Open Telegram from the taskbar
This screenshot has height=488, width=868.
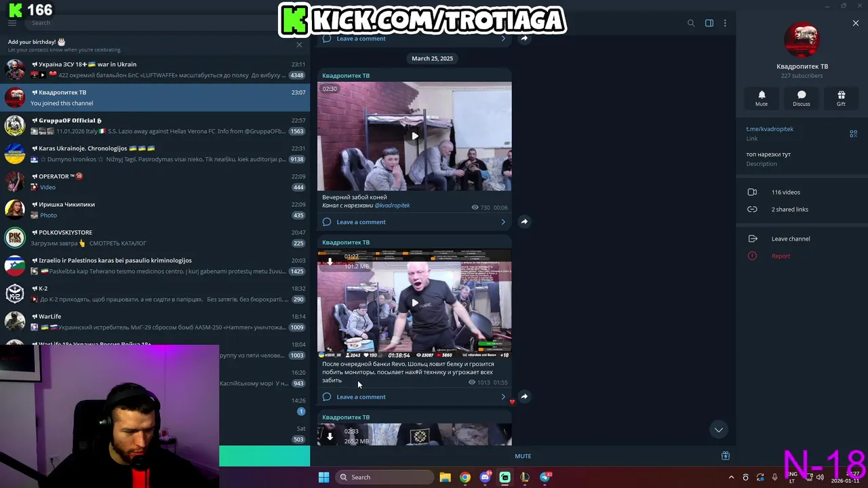pos(545,477)
